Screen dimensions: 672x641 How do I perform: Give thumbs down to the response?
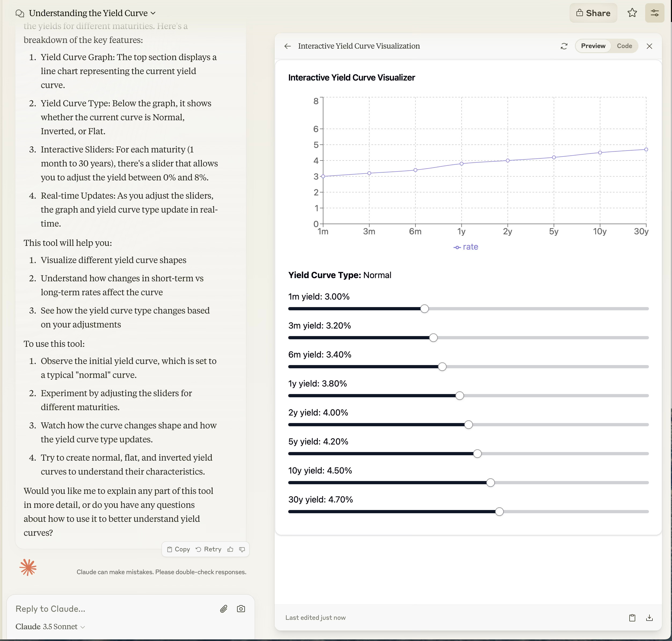click(242, 549)
